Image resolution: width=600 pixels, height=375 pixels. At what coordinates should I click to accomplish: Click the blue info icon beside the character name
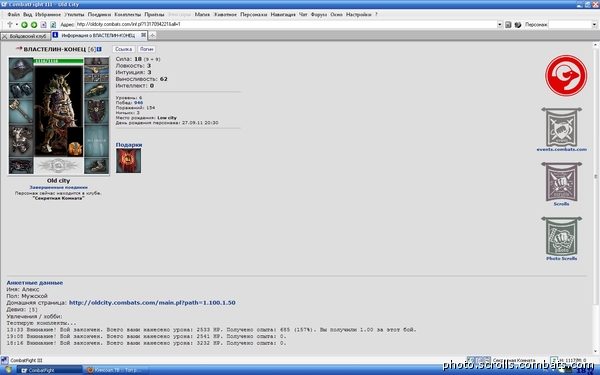tap(99, 49)
